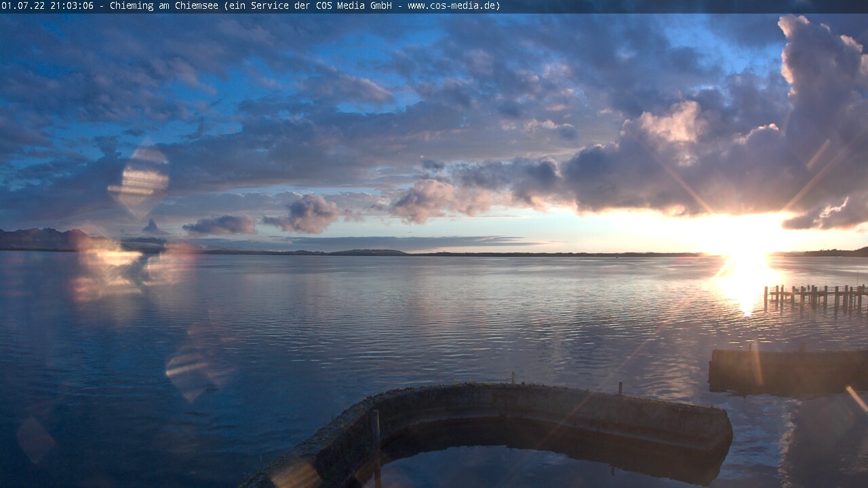Click the diamond-shaped flare in bottom-left corner

click(35, 439)
